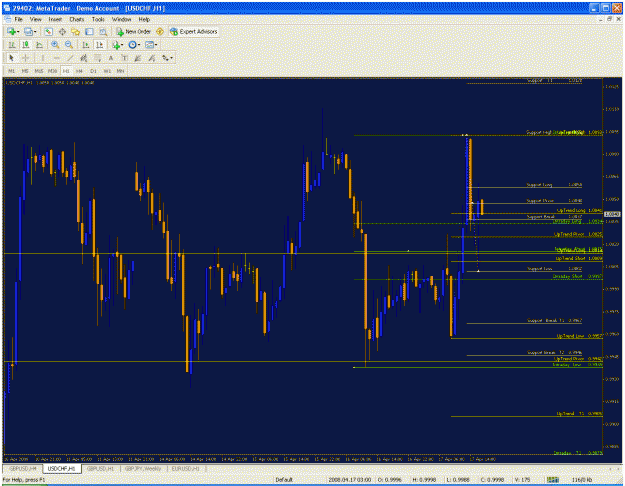Open the View menu
Viewport: 625px width, 486px height.
point(35,19)
